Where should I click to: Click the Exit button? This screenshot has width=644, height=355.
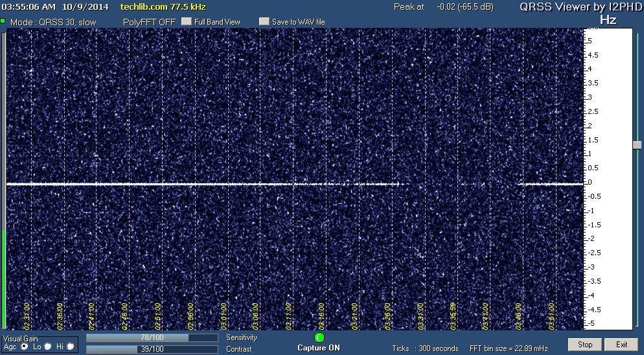(622, 345)
